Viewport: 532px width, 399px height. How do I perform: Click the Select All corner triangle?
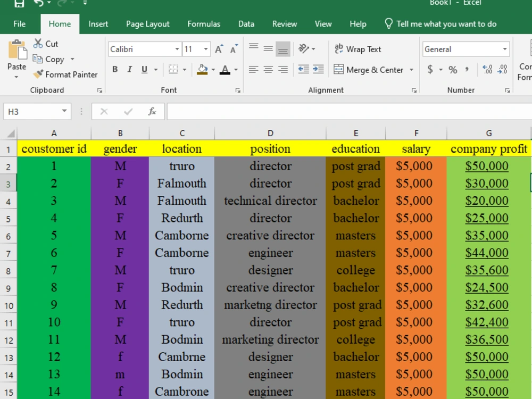click(11, 134)
